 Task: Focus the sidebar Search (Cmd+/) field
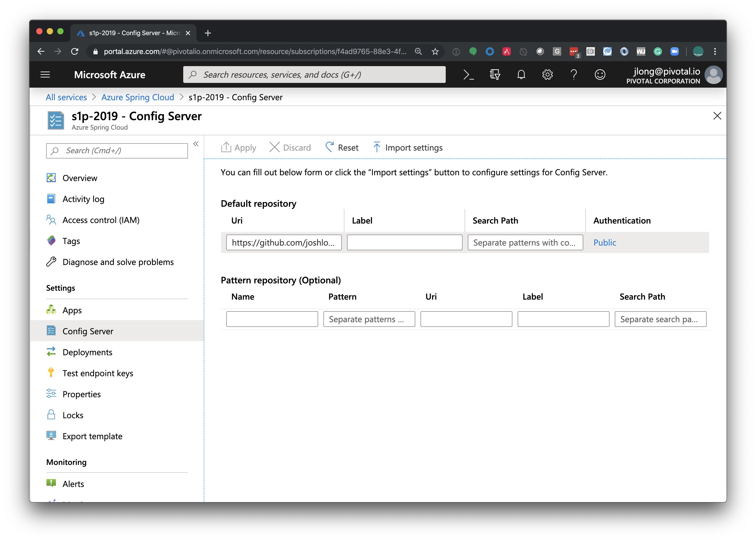click(117, 151)
